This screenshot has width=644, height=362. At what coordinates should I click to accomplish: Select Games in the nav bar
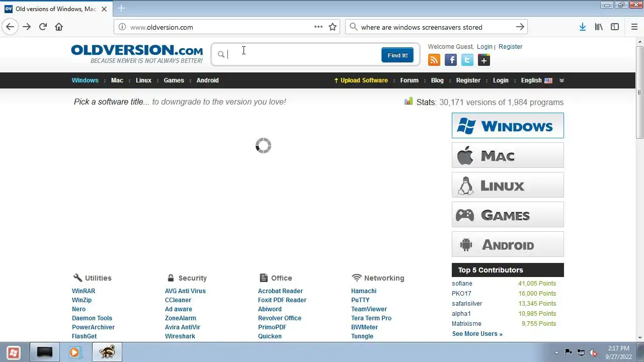(x=174, y=80)
